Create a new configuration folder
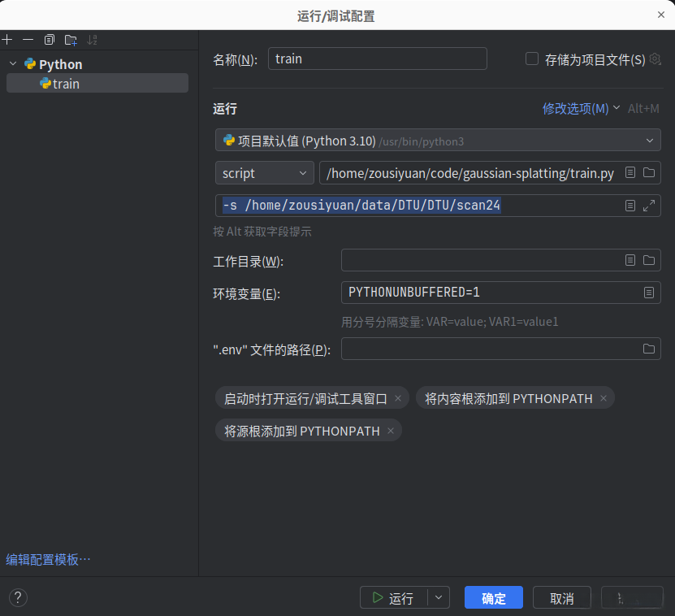Image resolution: width=675 pixels, height=616 pixels. (71, 40)
